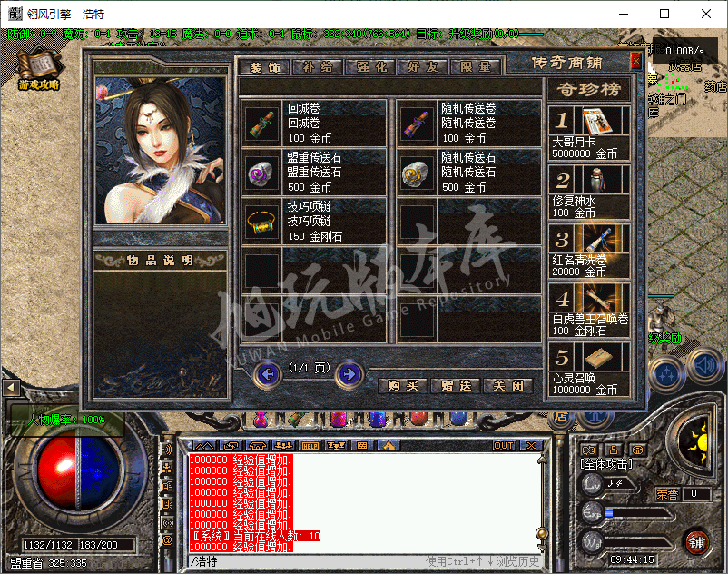Click the Wgt weight bar
Viewport: 728px width, 574px height.
(x=638, y=542)
